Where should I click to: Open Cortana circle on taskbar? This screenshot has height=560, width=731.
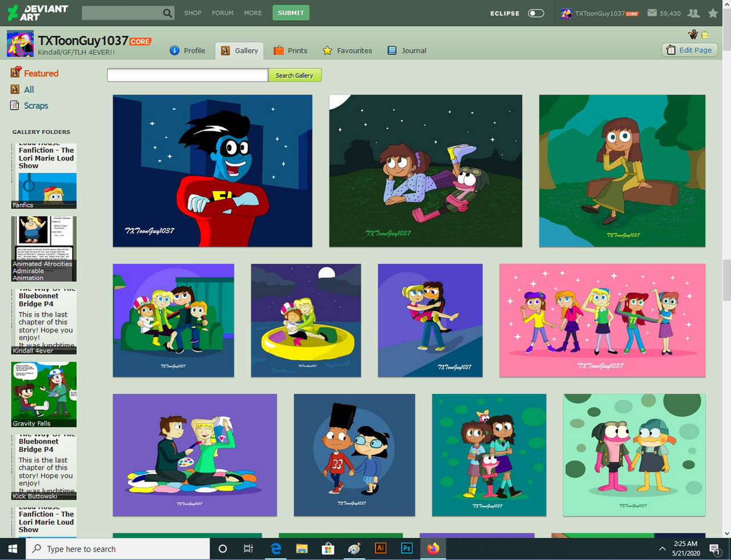click(x=223, y=549)
